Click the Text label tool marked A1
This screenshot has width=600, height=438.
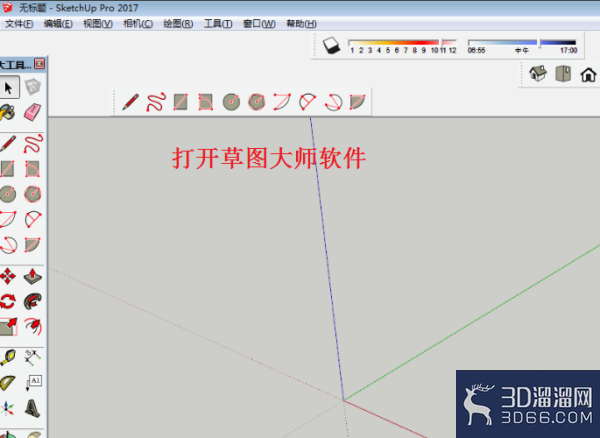point(33,383)
